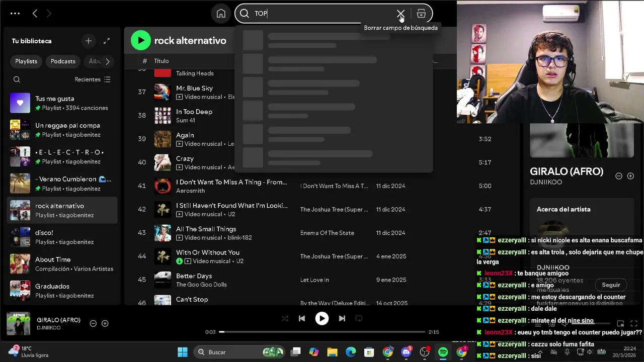Click the minus icon beside GIRALO (AFRO) heading
Viewport: 644px width, 362px height.
(619, 176)
